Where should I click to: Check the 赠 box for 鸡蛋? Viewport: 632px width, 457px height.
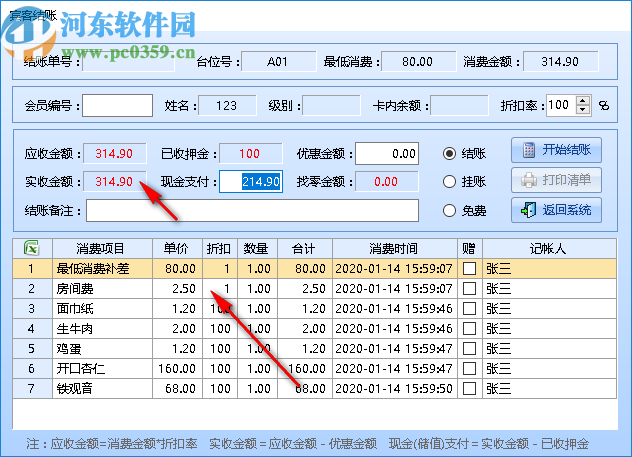(x=470, y=349)
